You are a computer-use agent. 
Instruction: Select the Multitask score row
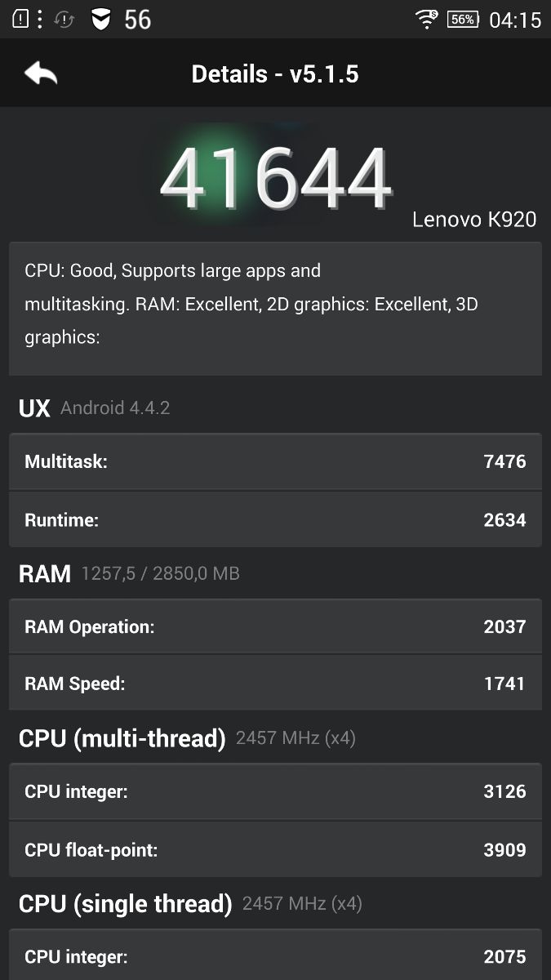(x=275, y=461)
